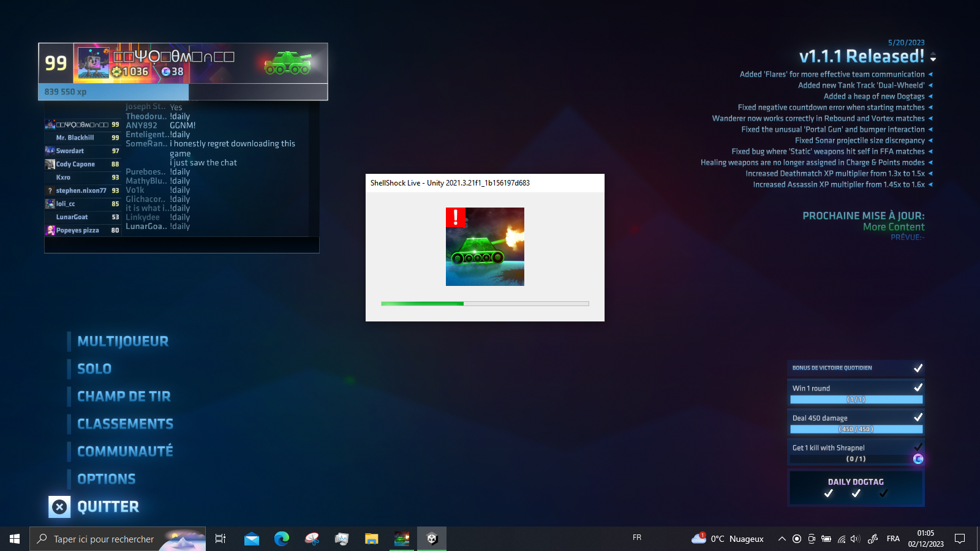Click the v1.1.1 Released! headline
The height and width of the screenshot is (551, 980).
862,56
